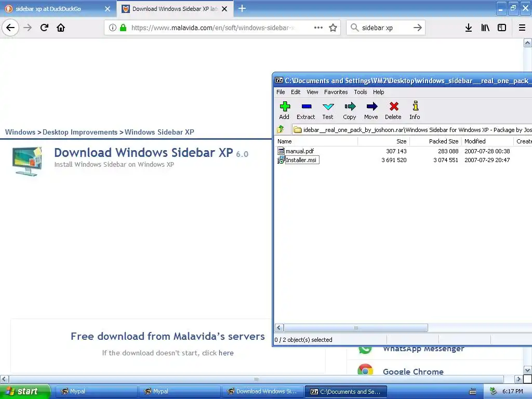Switch to Download Windows Si... taskbar window

tap(263, 391)
